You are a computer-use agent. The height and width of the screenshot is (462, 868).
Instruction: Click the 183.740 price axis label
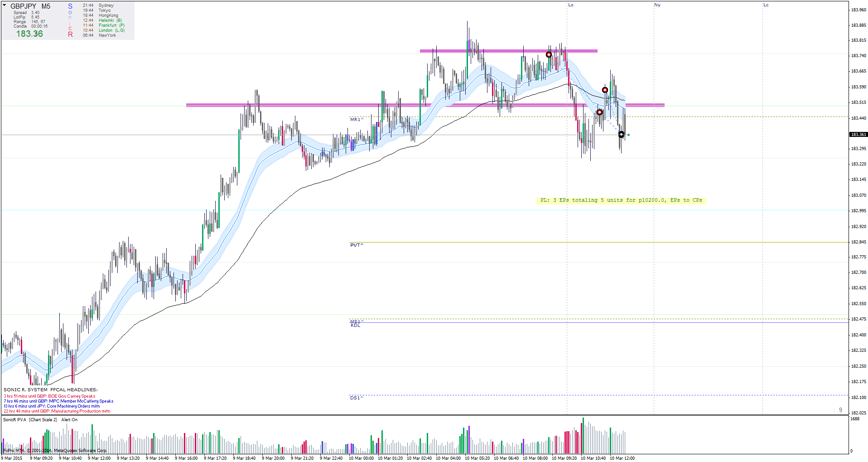(x=858, y=56)
